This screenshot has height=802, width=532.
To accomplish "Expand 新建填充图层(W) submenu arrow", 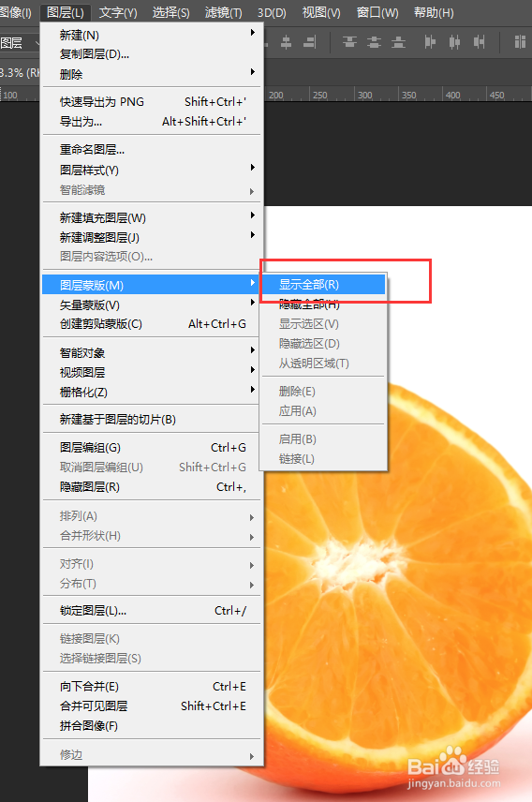I will (252, 215).
